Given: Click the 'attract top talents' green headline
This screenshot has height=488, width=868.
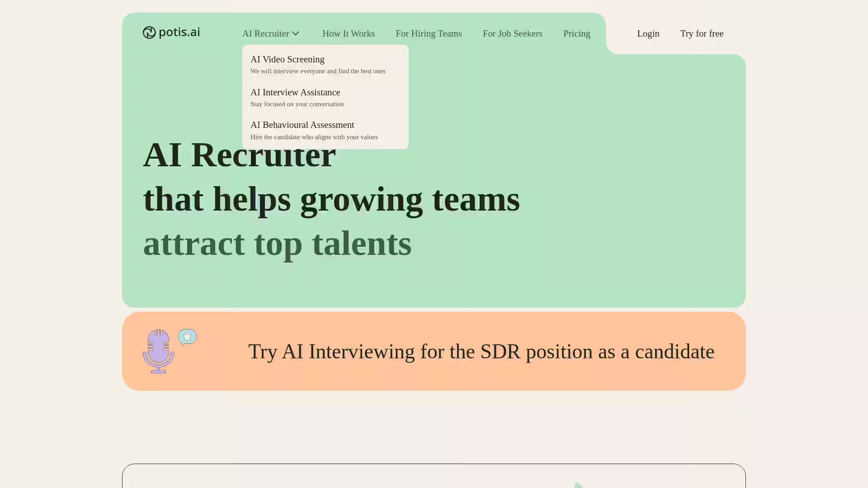Looking at the screenshot, I should (x=277, y=244).
